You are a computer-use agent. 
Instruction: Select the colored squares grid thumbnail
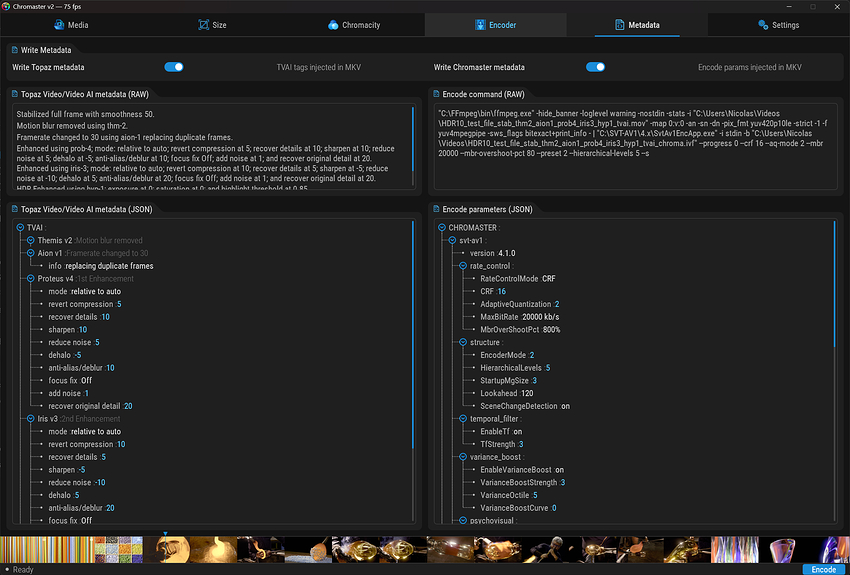tap(119, 550)
